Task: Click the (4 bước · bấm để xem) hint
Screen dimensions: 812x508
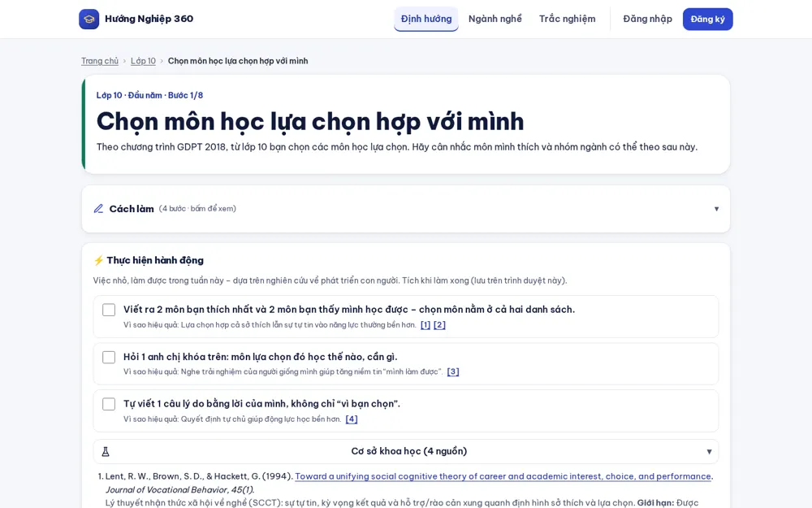Action: point(197,209)
